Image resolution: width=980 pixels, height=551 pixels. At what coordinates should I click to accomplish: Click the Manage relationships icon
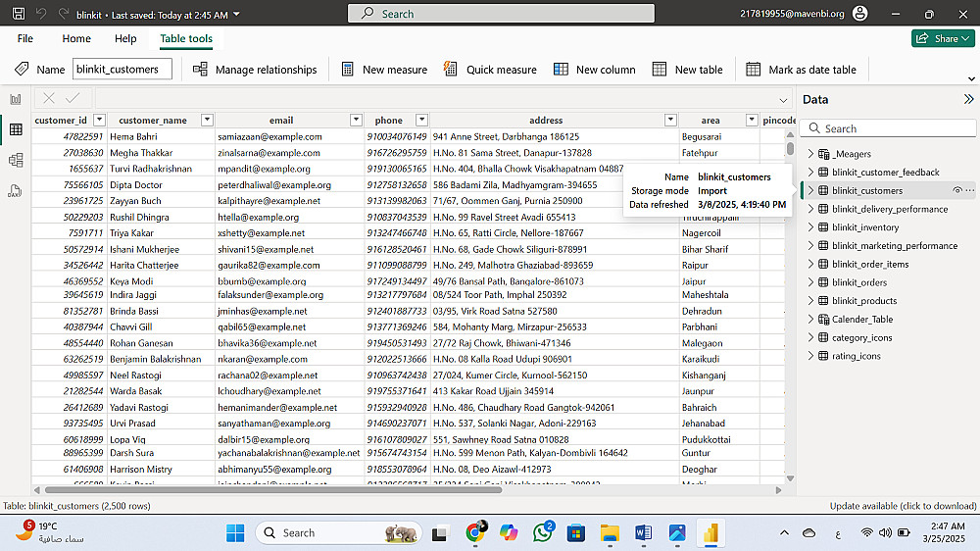(200, 69)
